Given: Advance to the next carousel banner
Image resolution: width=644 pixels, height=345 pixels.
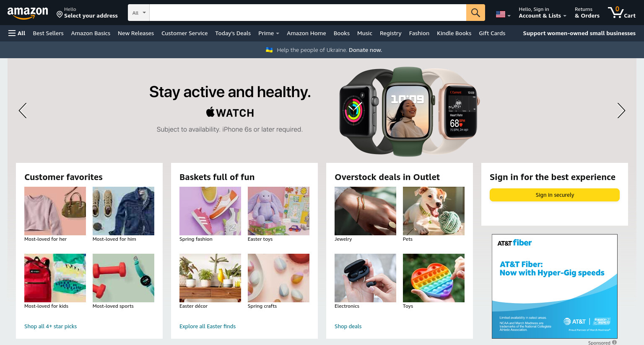Looking at the screenshot, I should 621,111.
